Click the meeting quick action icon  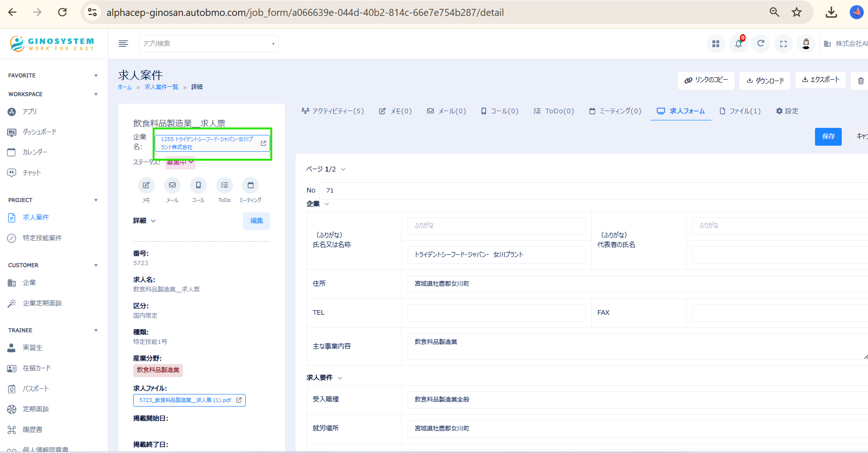pos(250,186)
